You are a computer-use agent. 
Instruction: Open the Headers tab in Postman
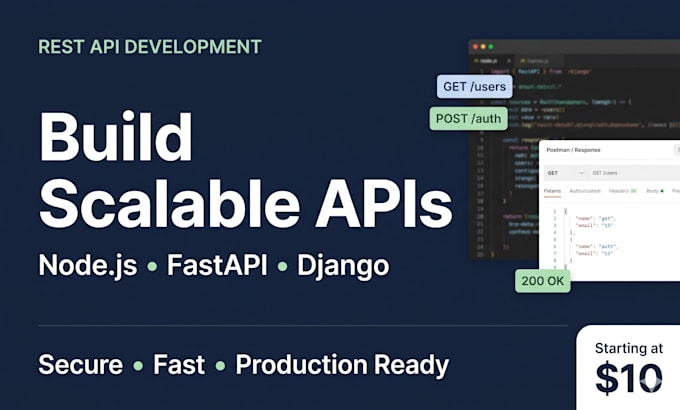(623, 191)
